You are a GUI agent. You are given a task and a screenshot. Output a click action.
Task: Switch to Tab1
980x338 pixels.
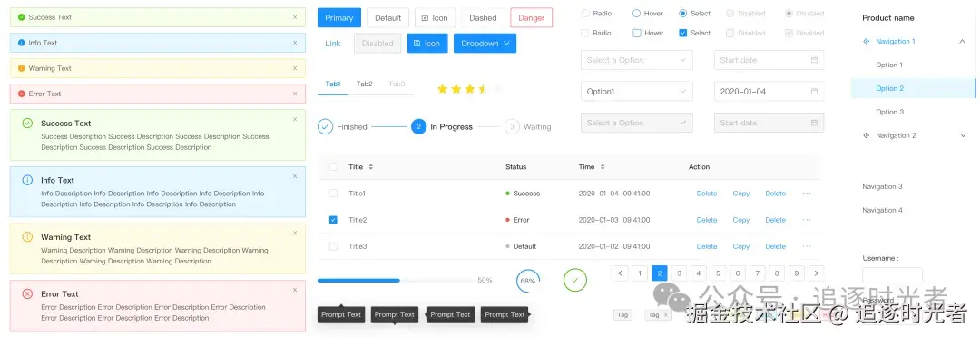click(332, 84)
